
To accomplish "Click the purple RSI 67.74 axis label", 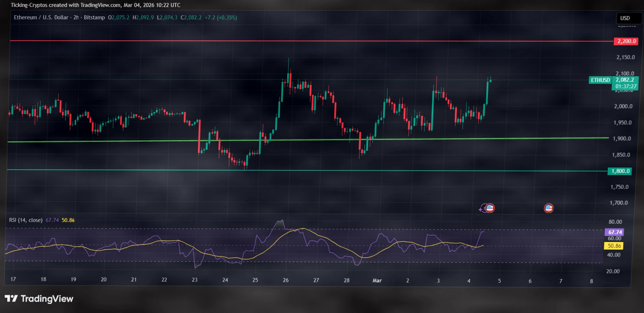I will (615, 232).
